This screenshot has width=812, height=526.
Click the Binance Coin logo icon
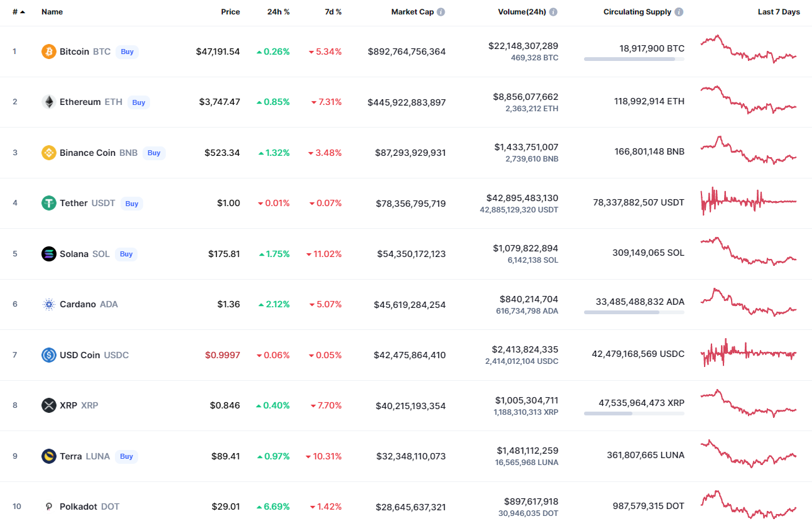(x=49, y=153)
